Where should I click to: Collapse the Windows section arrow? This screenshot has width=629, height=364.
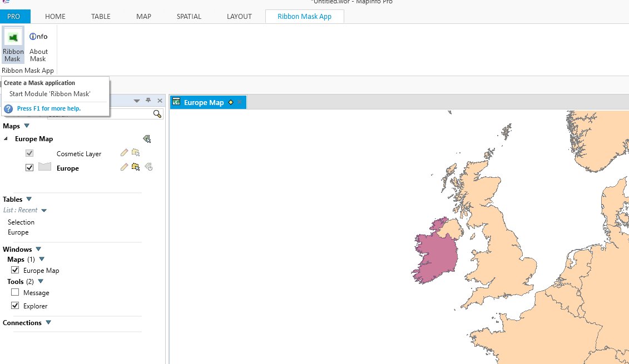pos(38,249)
